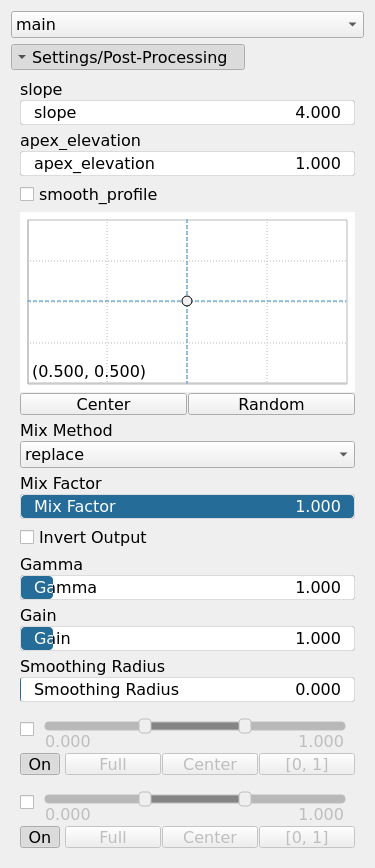Viewport: 375px width, 868px height.
Task: Click the Smoothing Radius field
Action: (x=187, y=689)
